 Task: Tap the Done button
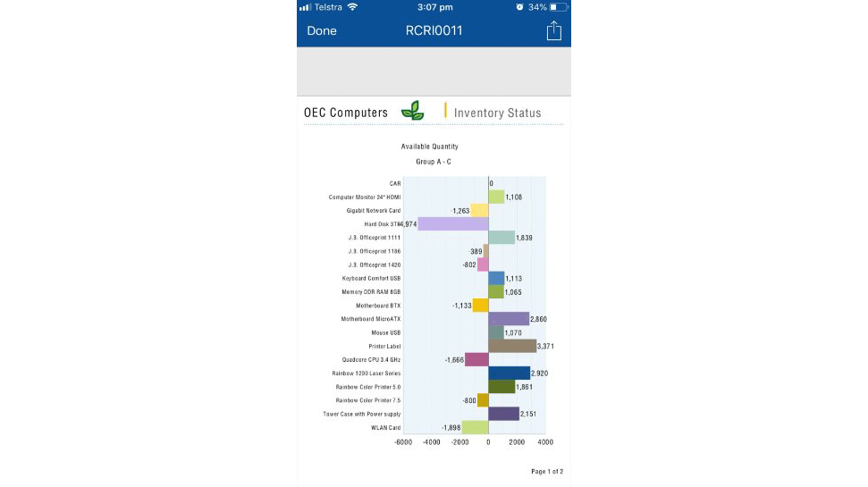[322, 31]
